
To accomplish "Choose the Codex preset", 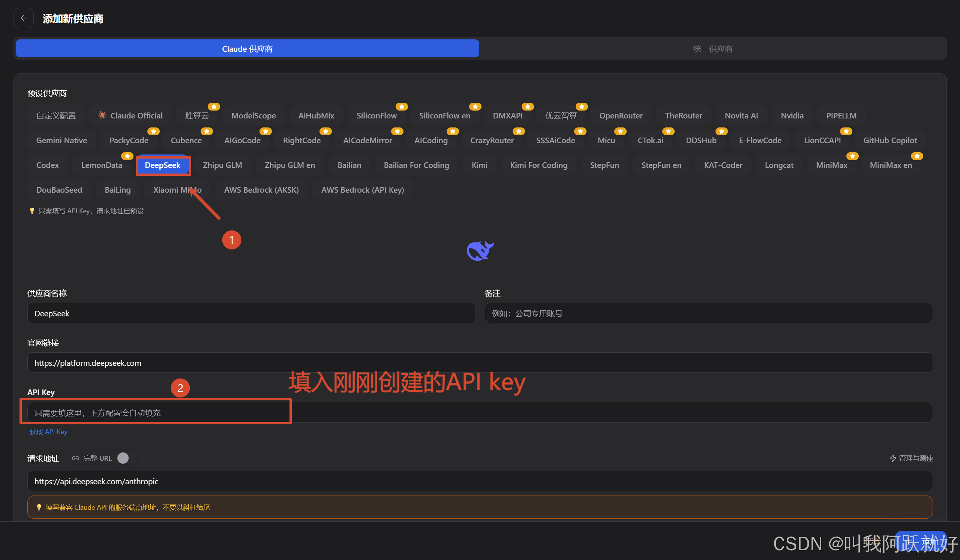I will pos(48,165).
